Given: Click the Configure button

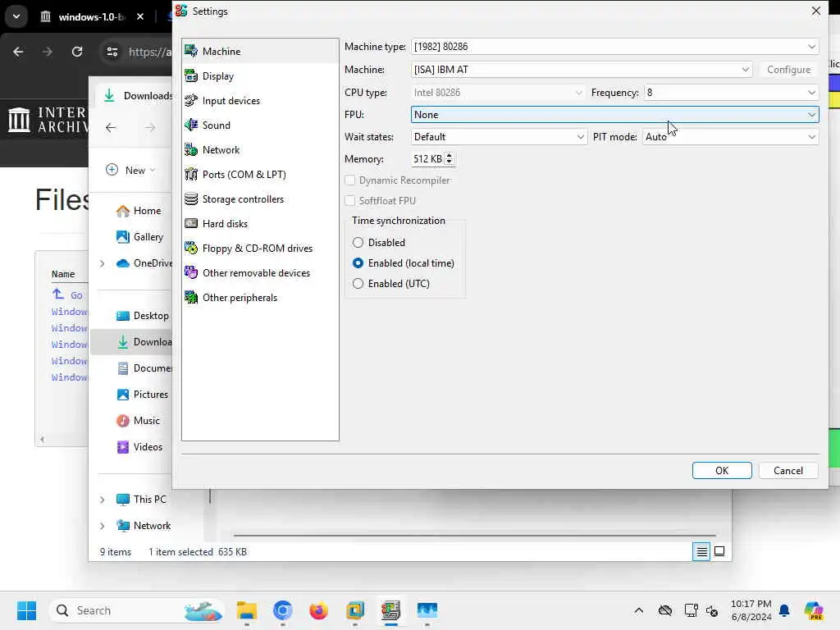Looking at the screenshot, I should (x=788, y=70).
